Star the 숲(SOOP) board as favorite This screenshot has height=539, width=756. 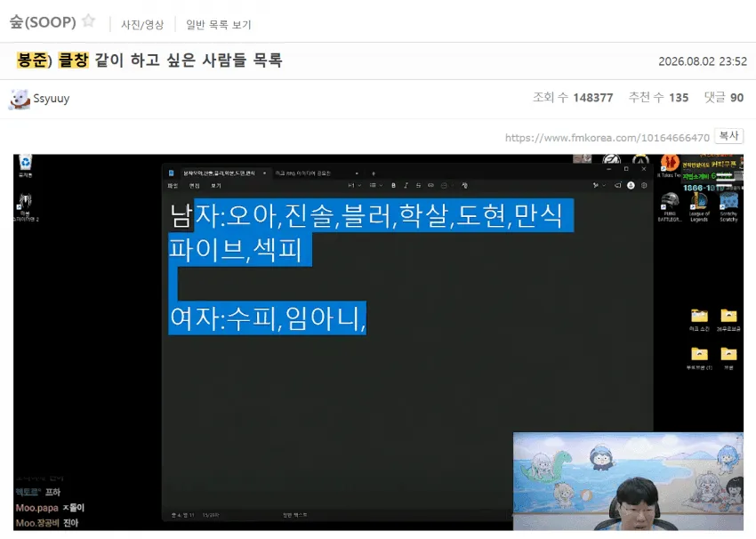(88, 20)
